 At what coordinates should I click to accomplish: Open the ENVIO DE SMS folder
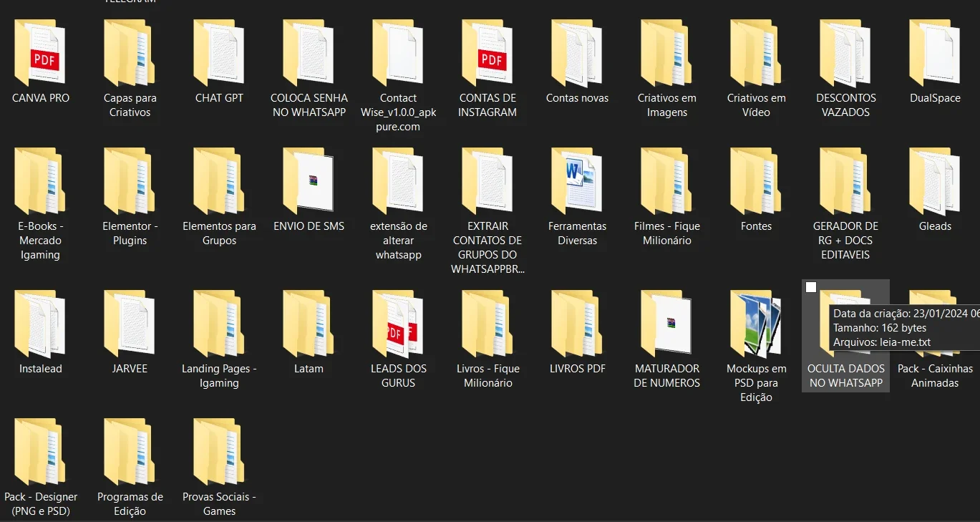(309, 180)
